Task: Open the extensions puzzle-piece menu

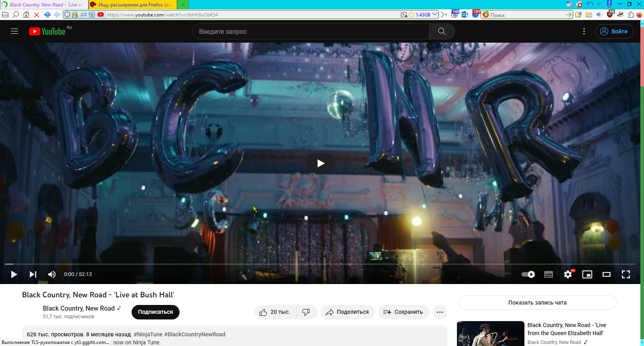Action: (x=631, y=14)
